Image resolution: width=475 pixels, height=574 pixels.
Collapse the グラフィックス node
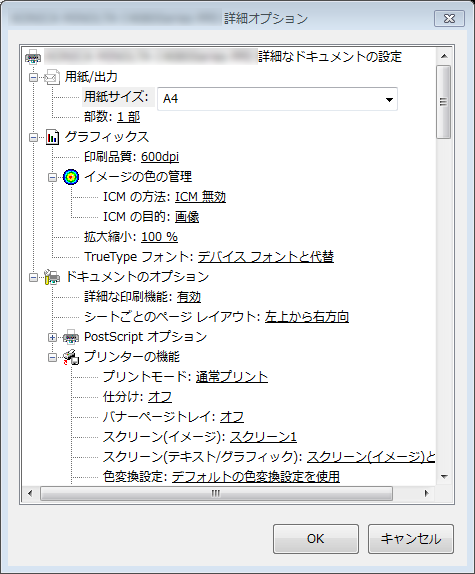33,138
